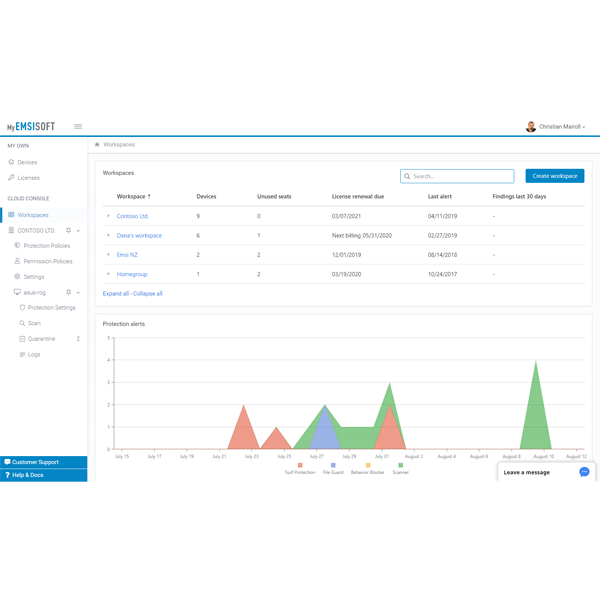Focus the workspace Search field
This screenshot has height=600, width=600.
tap(457, 176)
